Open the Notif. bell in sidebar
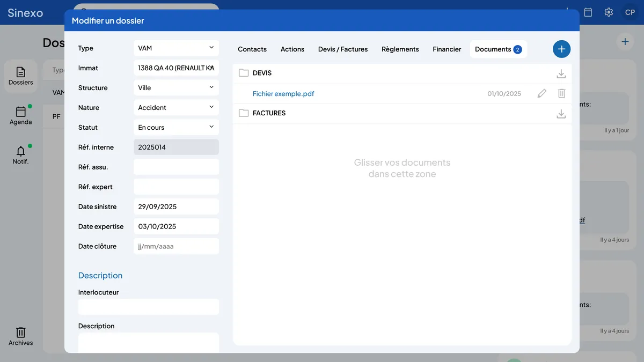 20,155
